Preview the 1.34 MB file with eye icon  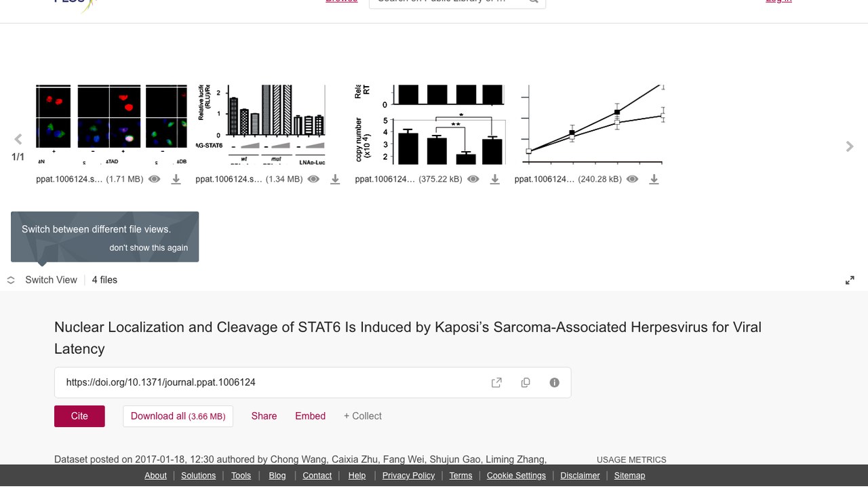pyautogui.click(x=313, y=179)
